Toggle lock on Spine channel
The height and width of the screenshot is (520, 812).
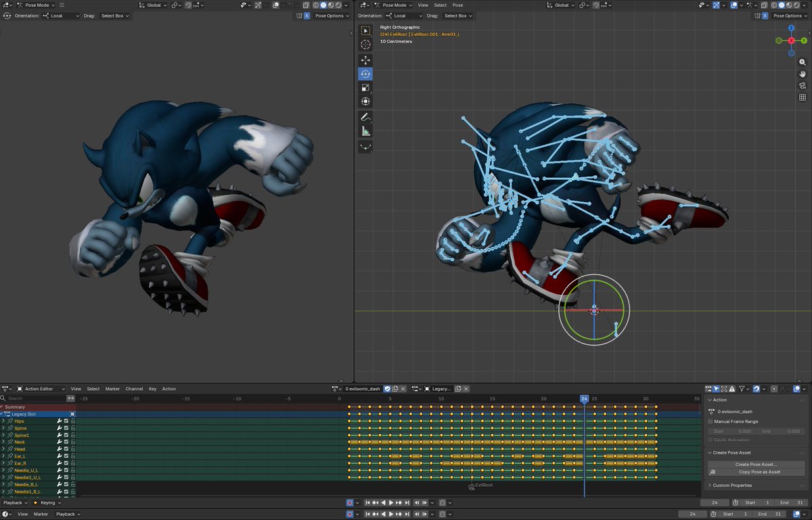click(72, 428)
